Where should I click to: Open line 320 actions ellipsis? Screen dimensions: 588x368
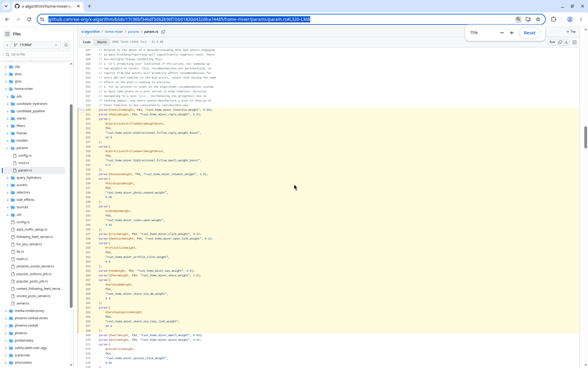82,110
